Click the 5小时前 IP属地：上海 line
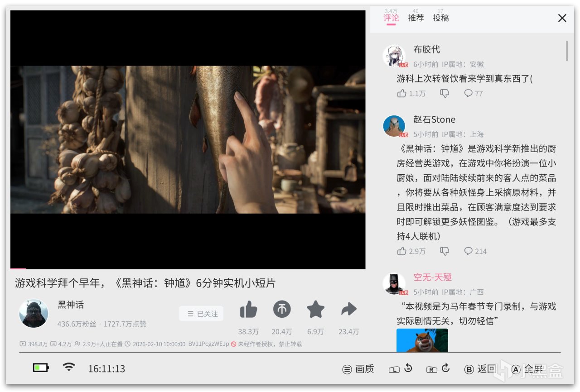The width and height of the screenshot is (580, 392). (x=449, y=134)
